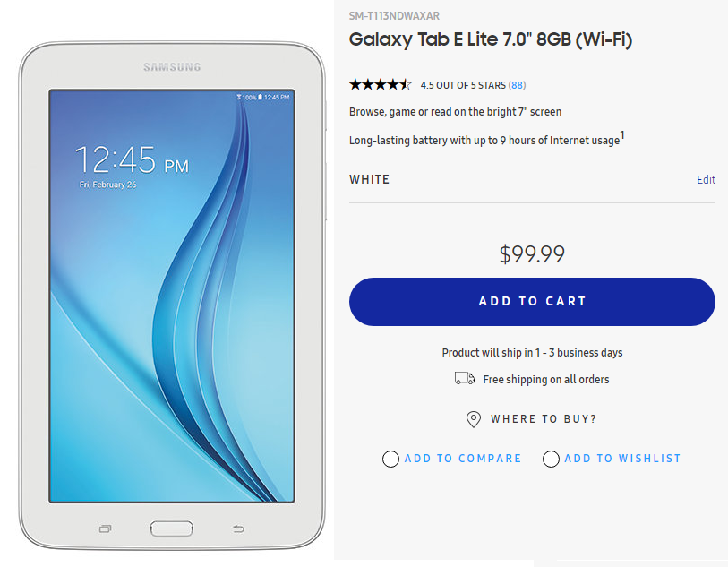The width and height of the screenshot is (728, 567).
Task: Click the Add to Compare label
Action: tap(462, 459)
